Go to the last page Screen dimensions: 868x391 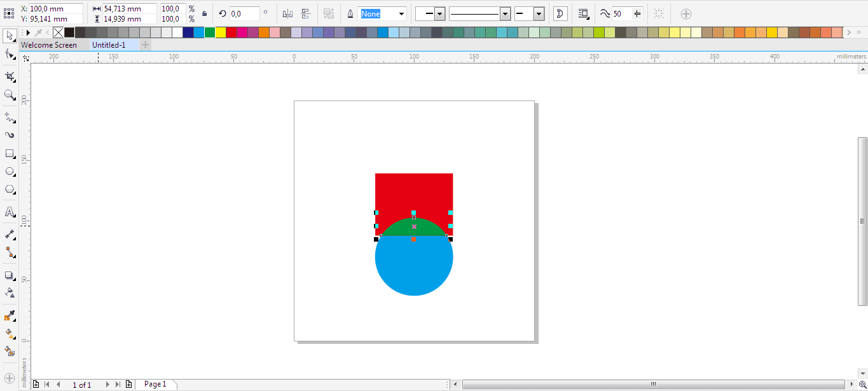click(x=118, y=385)
